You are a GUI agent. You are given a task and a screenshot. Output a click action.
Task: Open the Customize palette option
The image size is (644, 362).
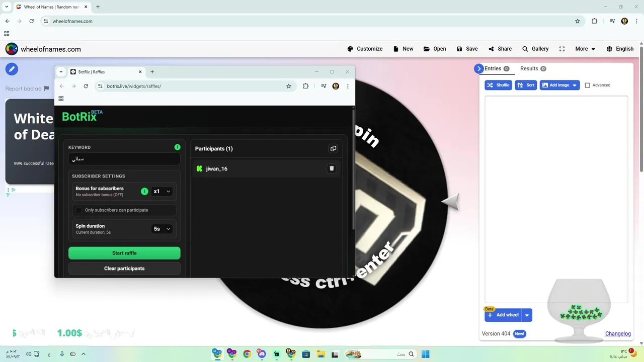coord(365,49)
